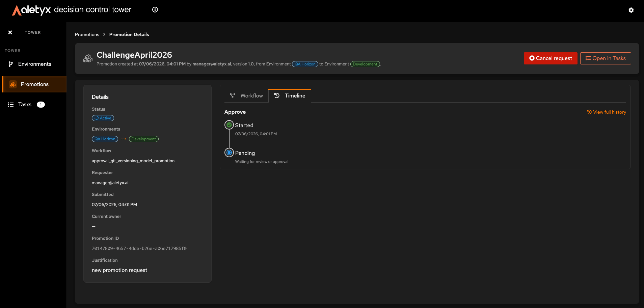Click the 'new promotion request' justification
Image resolution: width=644 pixels, height=308 pixels.
pos(119,270)
